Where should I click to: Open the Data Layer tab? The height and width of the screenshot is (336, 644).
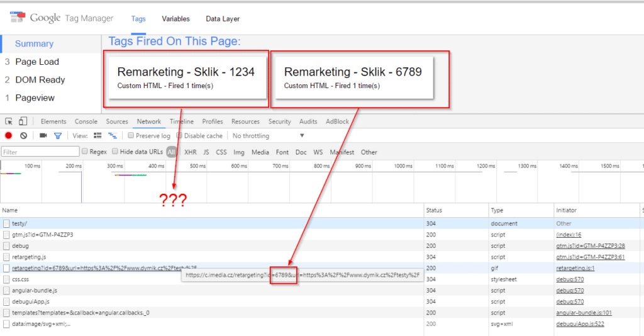(x=223, y=19)
